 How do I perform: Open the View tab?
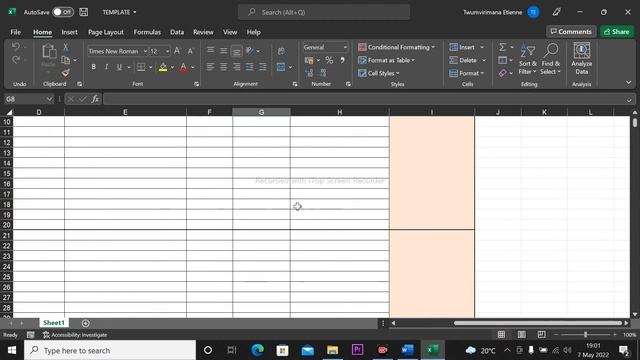[x=230, y=32]
